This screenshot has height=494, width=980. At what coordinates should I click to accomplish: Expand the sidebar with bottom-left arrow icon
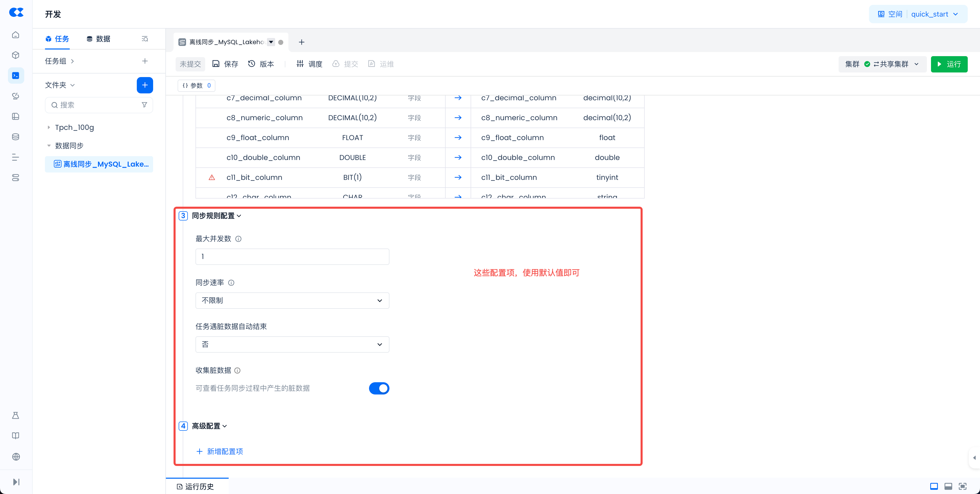[x=16, y=482]
